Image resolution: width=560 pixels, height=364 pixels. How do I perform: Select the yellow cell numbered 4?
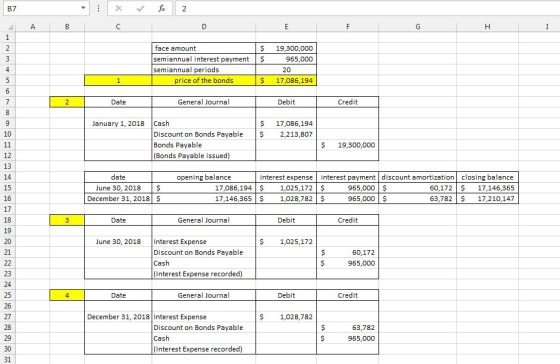click(x=67, y=295)
